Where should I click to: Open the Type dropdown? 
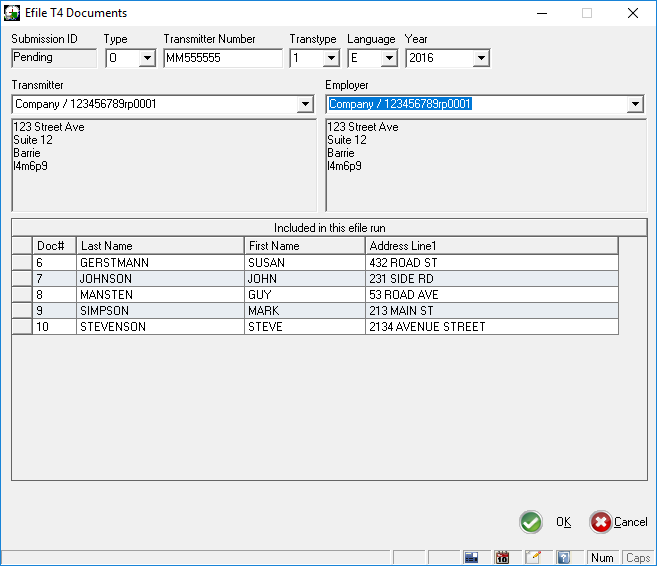tap(147, 58)
